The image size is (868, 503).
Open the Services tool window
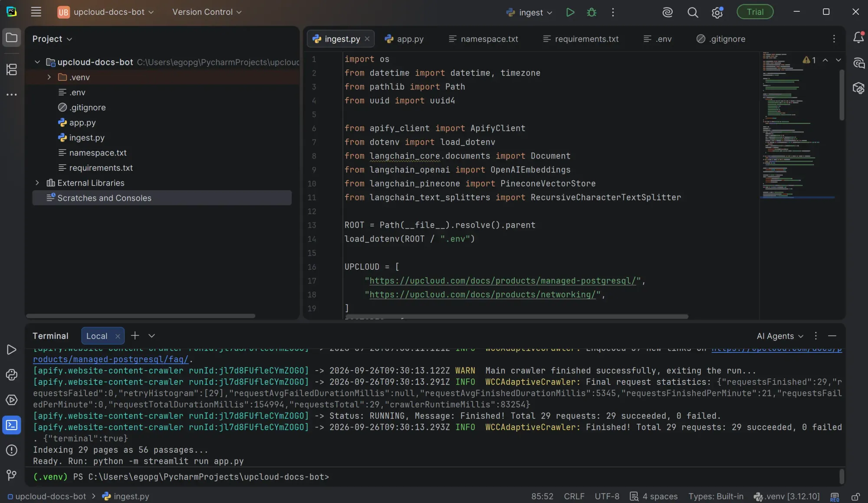coord(12,400)
